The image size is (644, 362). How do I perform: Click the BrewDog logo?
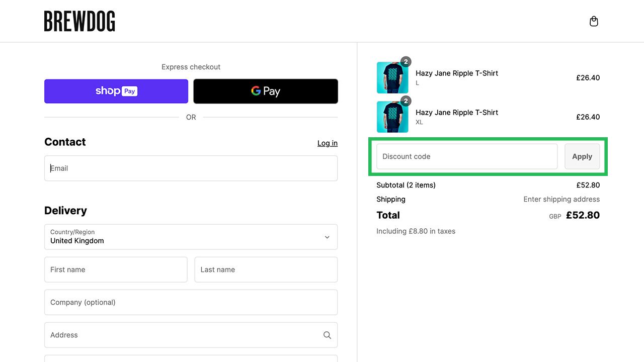click(x=79, y=21)
